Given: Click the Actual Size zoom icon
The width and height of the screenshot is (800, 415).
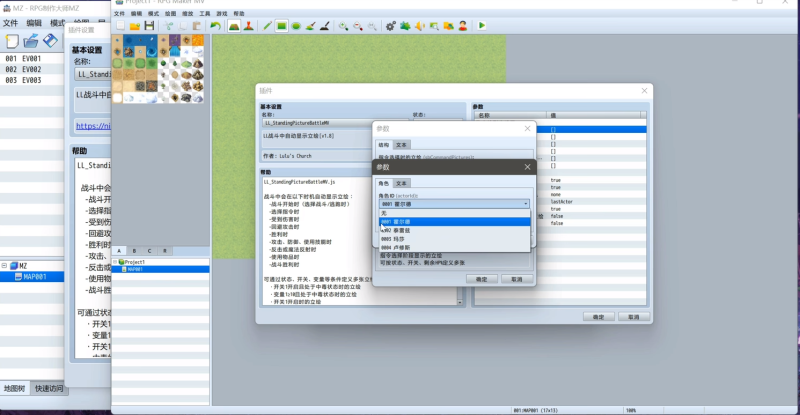Looking at the screenshot, I should pos(372,26).
